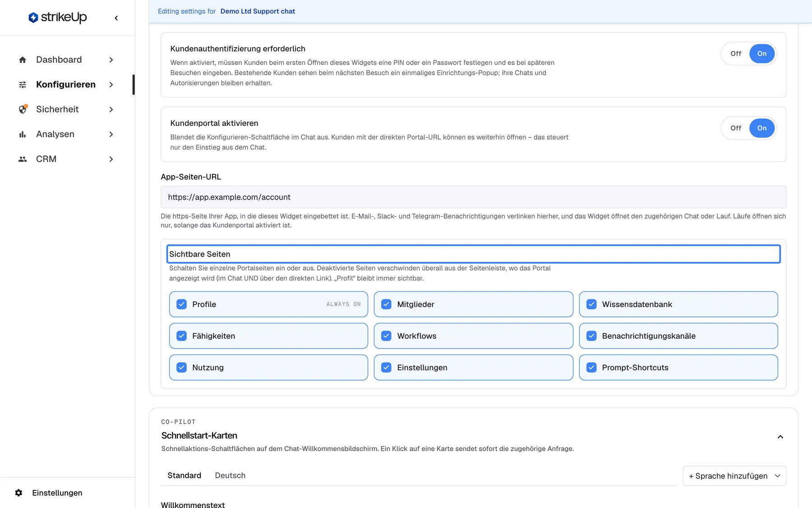Viewport: 812px width, 508px height.
Task: Turn off Kundenportal aktivieren
Action: (x=736, y=128)
